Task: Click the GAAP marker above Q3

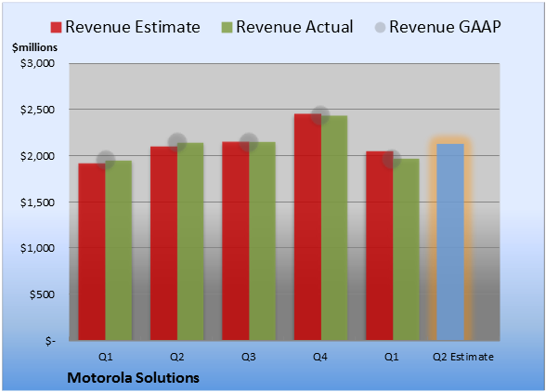Action: pos(249,142)
